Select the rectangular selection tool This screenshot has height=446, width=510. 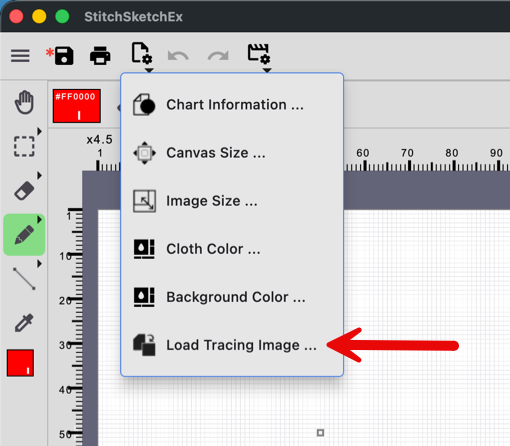point(24,146)
